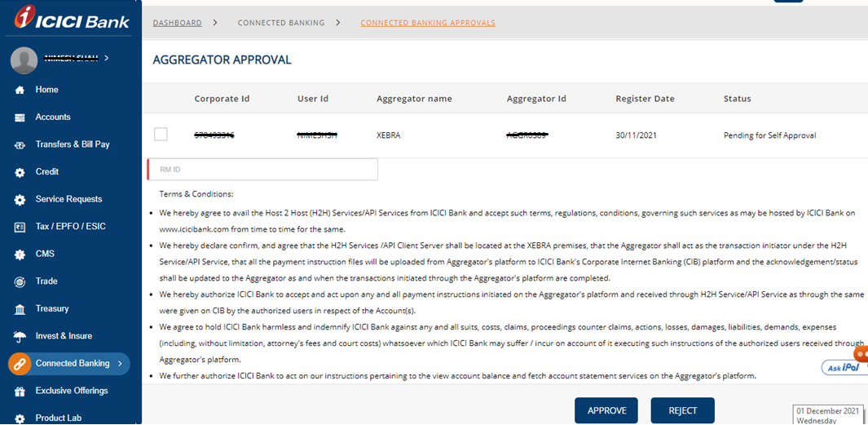
Task: Click the Home house icon in sidebar
Action: point(20,90)
